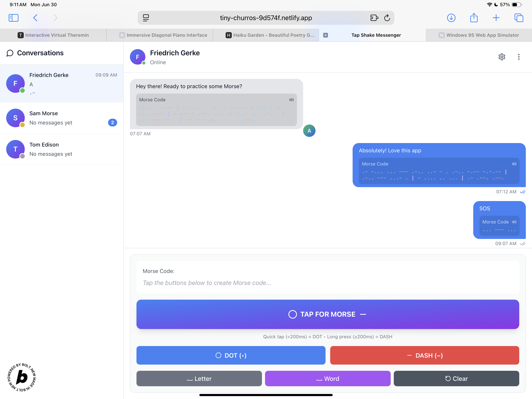Open the Safari share sheet

tap(474, 18)
